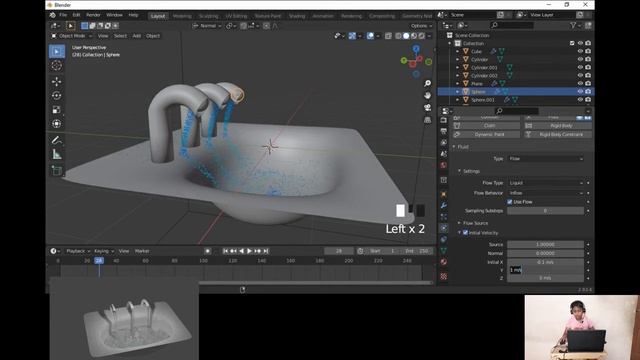Open the timeline Playback popover
Screen dimensions: 640x360
click(x=78, y=251)
